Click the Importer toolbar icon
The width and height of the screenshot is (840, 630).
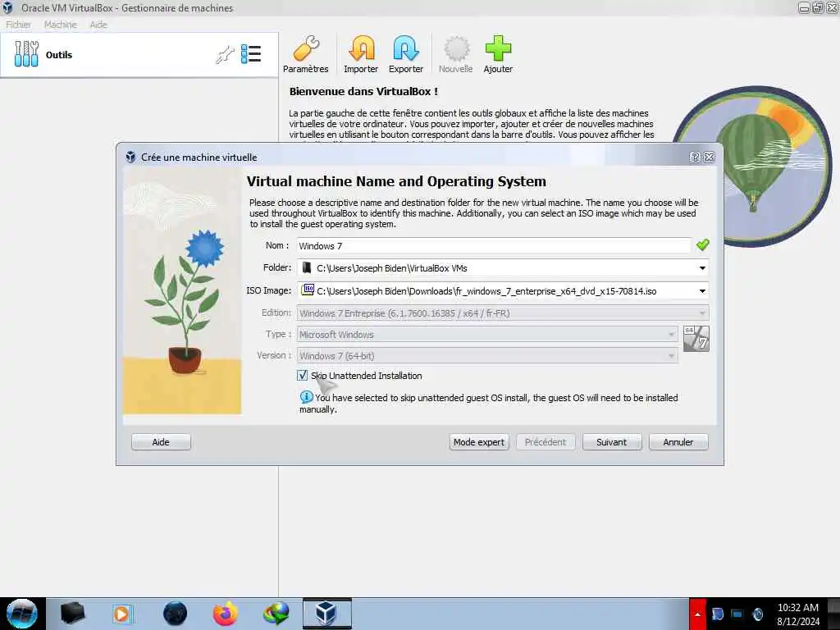pyautogui.click(x=361, y=55)
